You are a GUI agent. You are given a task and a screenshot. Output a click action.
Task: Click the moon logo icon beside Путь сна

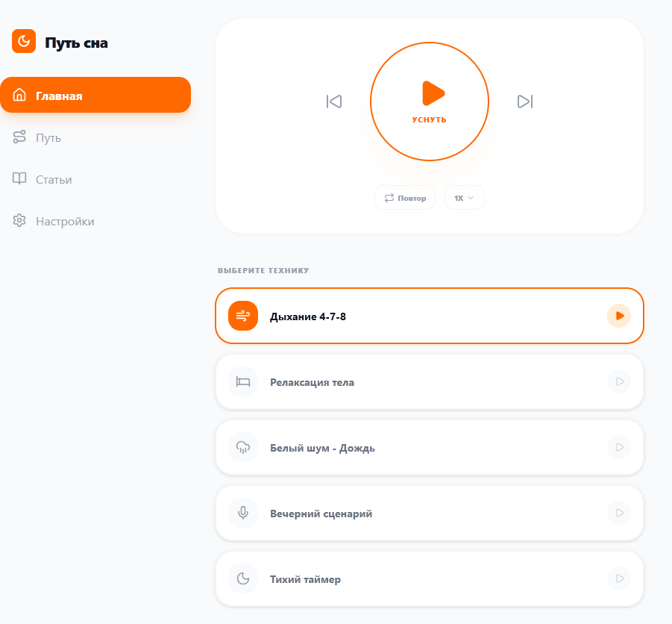pyautogui.click(x=24, y=41)
